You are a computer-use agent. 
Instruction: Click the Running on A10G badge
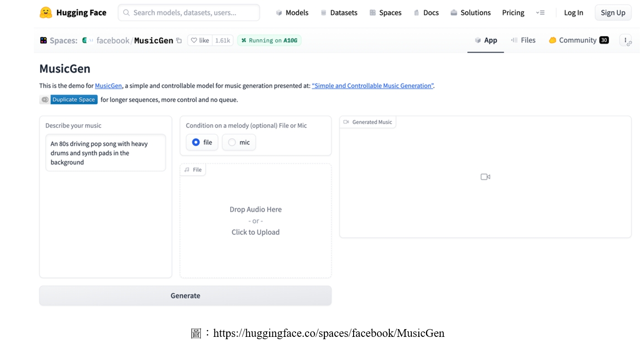coord(269,40)
